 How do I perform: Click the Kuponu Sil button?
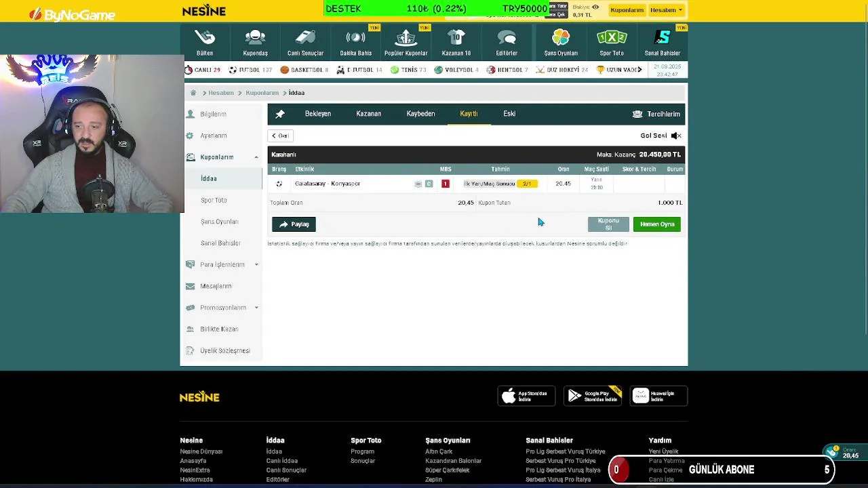(x=608, y=224)
